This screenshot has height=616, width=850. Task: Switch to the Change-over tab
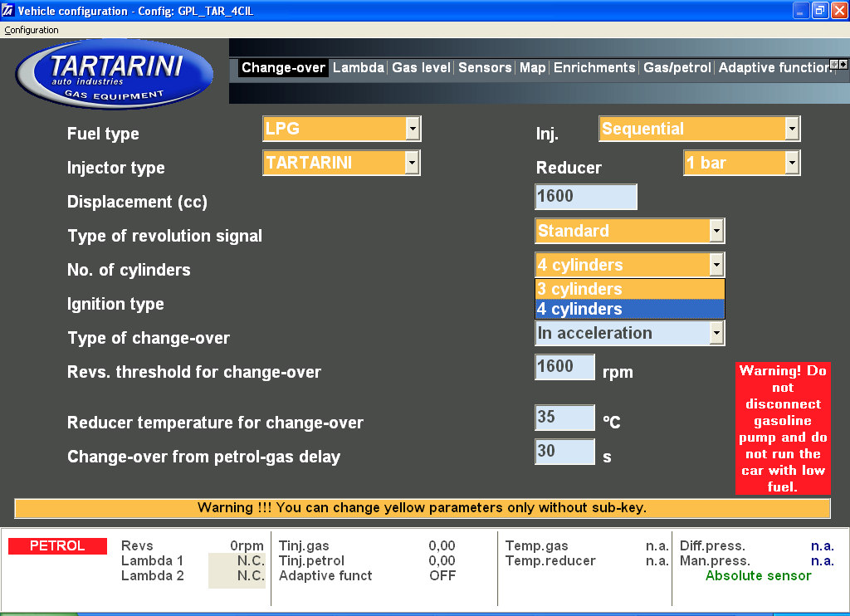pos(283,68)
